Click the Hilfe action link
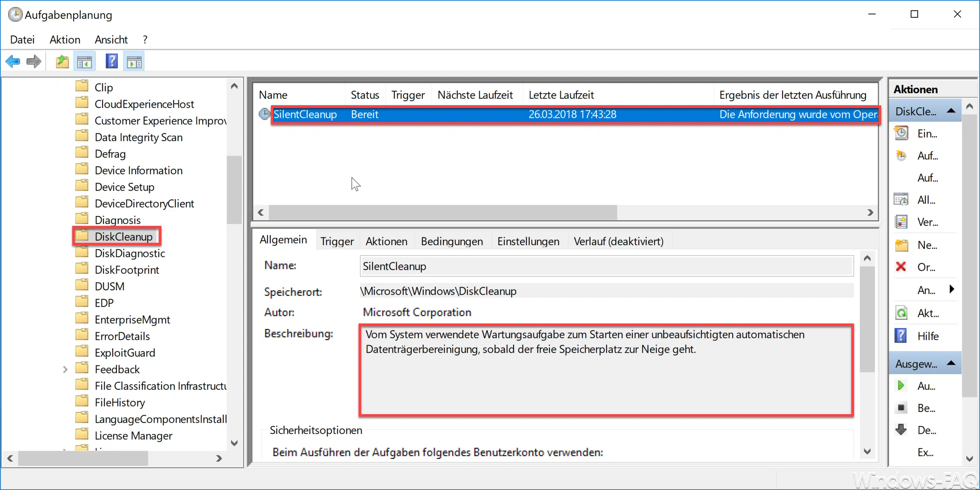980x490 pixels. click(x=928, y=336)
